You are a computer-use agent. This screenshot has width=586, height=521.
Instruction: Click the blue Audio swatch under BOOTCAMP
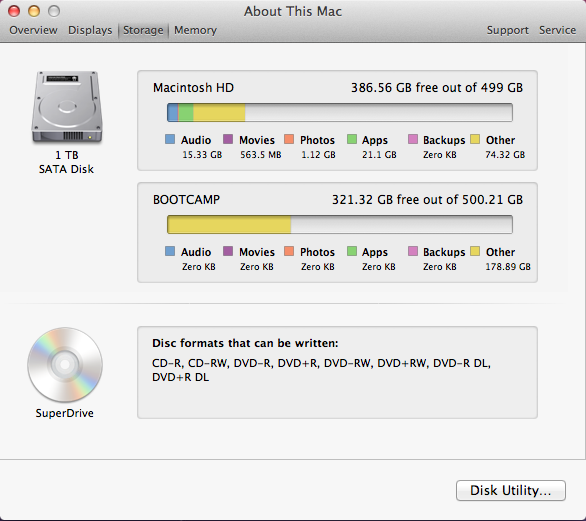[x=170, y=251]
